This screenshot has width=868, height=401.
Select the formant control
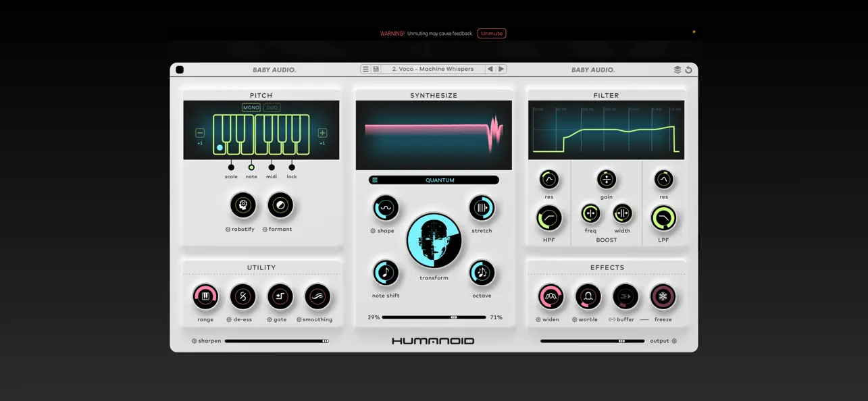[x=280, y=205]
